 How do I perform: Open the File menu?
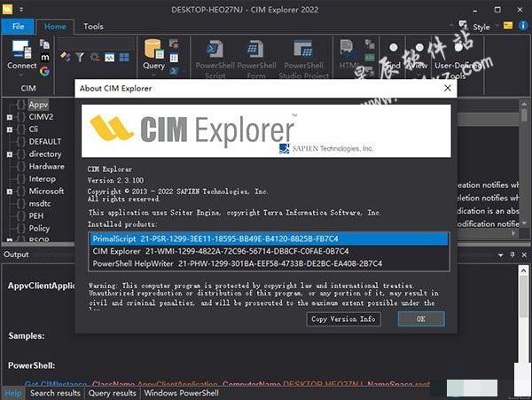pyautogui.click(x=18, y=26)
